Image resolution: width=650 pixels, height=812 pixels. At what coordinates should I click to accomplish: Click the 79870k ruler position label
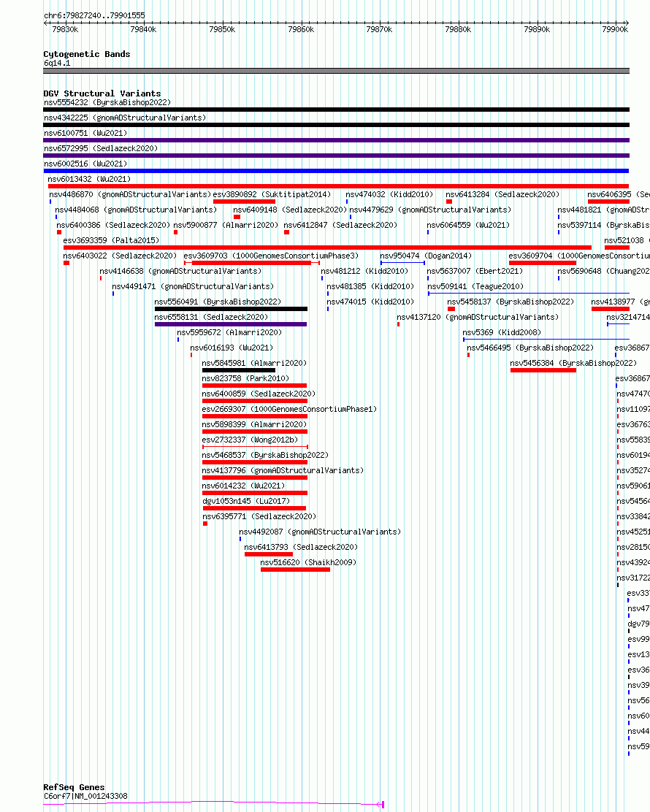pyautogui.click(x=379, y=29)
